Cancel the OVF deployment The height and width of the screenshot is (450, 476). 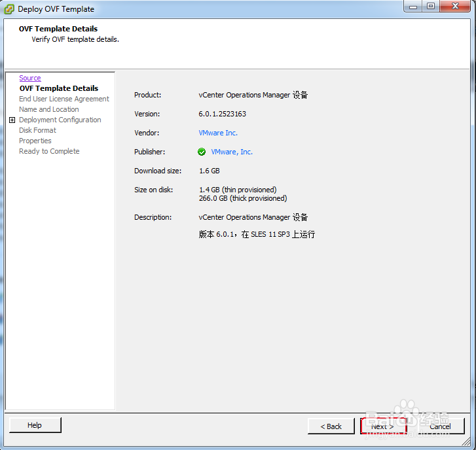pyautogui.click(x=440, y=426)
